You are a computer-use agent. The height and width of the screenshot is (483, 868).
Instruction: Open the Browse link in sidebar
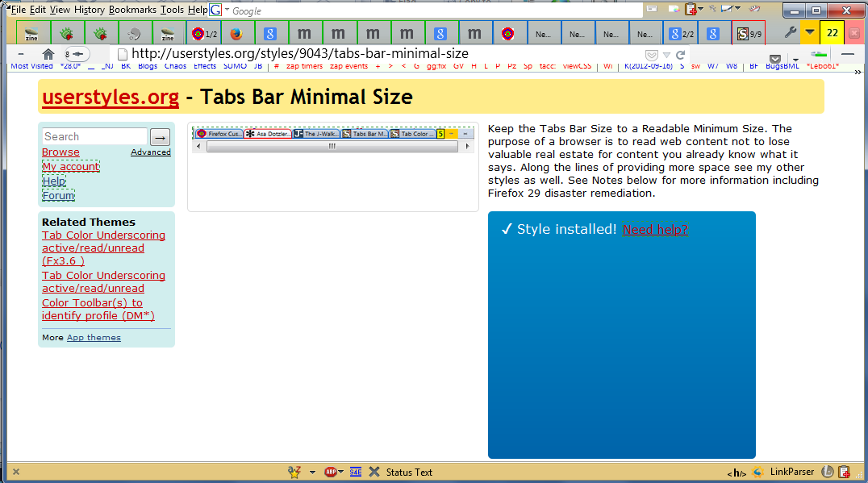pyautogui.click(x=61, y=152)
